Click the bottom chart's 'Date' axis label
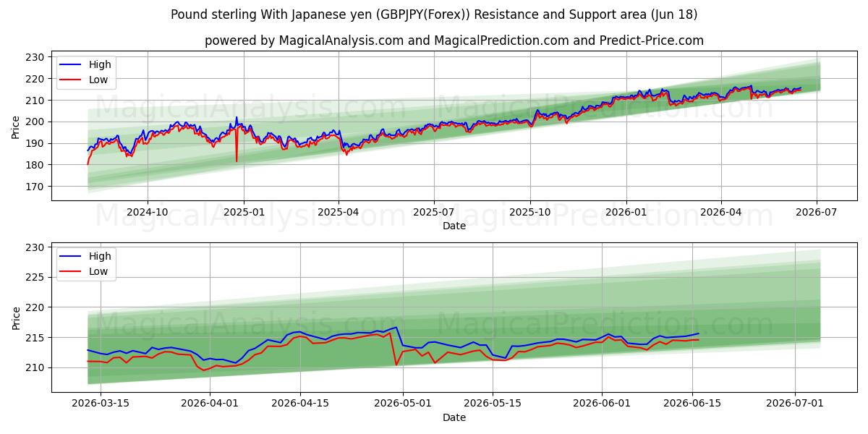 click(x=454, y=417)
